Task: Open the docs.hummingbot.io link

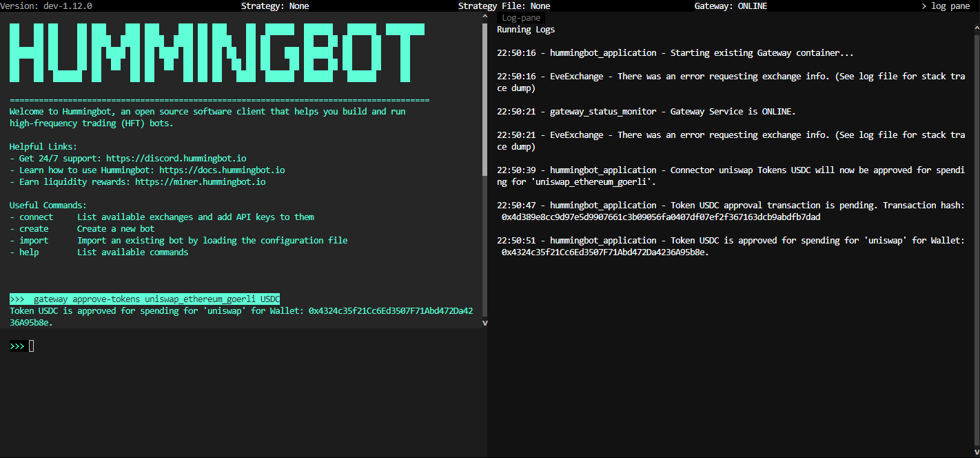Action: pyautogui.click(x=222, y=170)
